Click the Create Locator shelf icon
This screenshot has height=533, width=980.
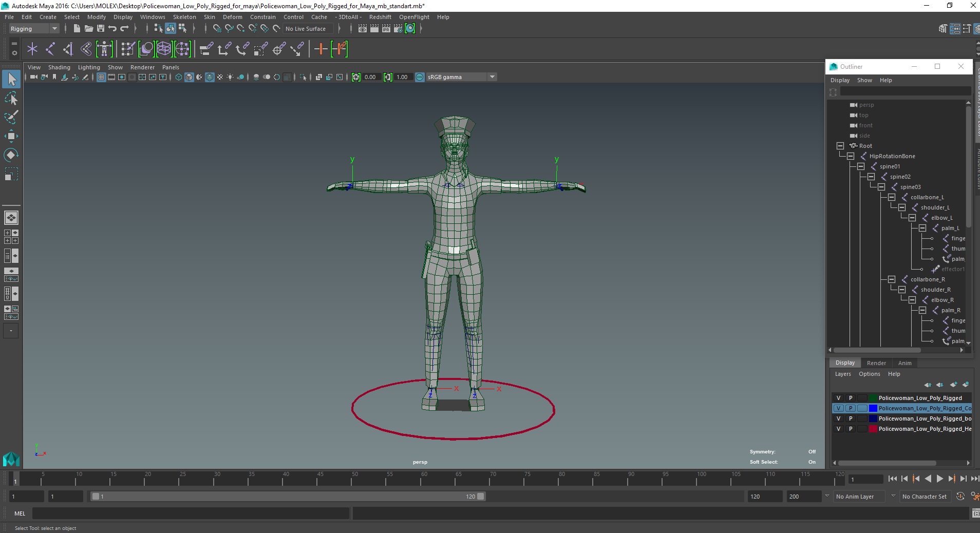pos(32,49)
